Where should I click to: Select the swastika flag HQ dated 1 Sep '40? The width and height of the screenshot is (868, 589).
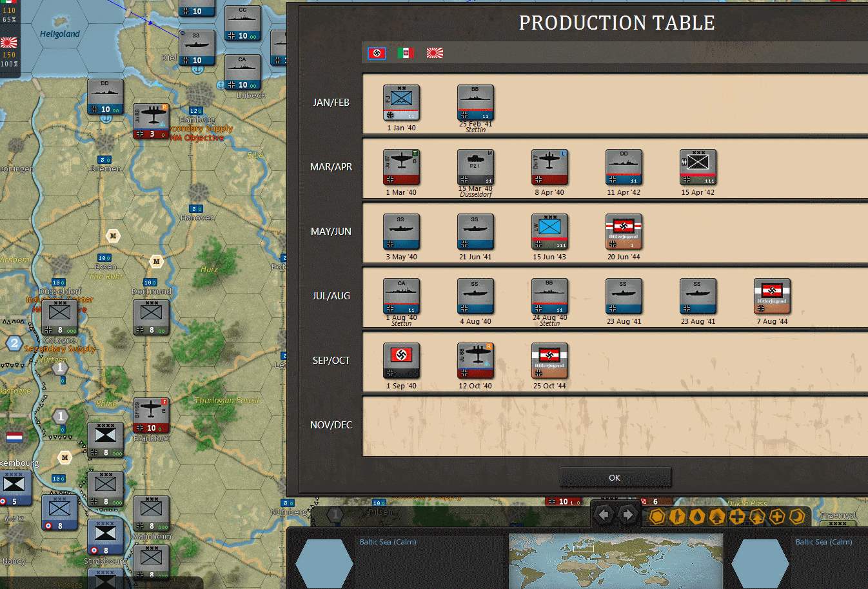click(401, 361)
